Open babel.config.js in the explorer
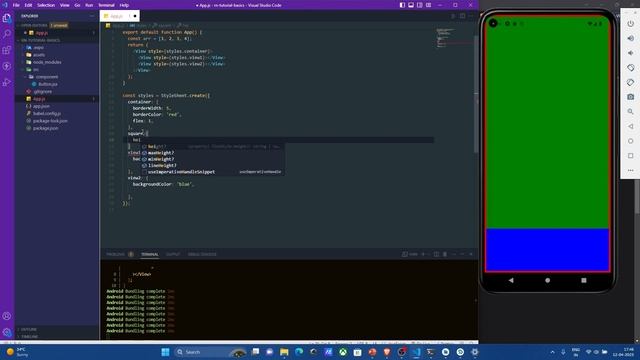 pos(47,113)
